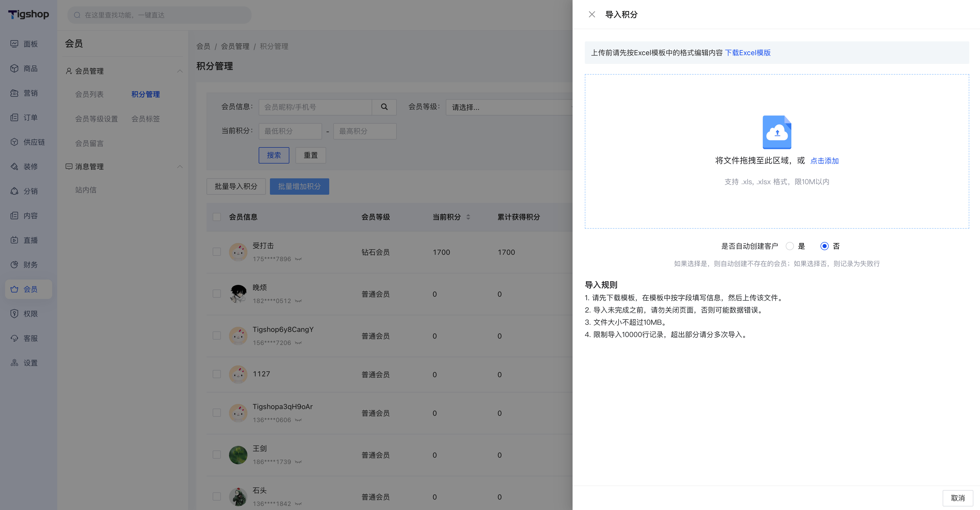Open the 会员标签 submenu item
The image size is (980, 510).
pos(146,119)
